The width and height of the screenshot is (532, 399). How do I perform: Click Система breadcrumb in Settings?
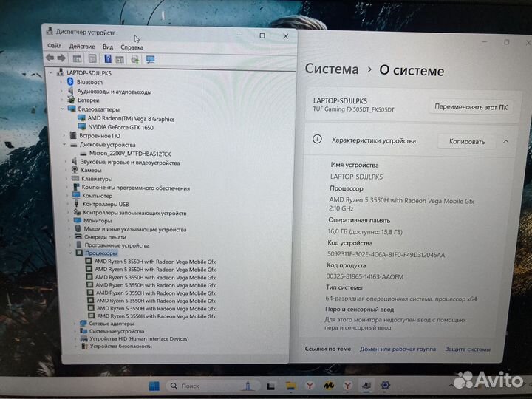[332, 69]
